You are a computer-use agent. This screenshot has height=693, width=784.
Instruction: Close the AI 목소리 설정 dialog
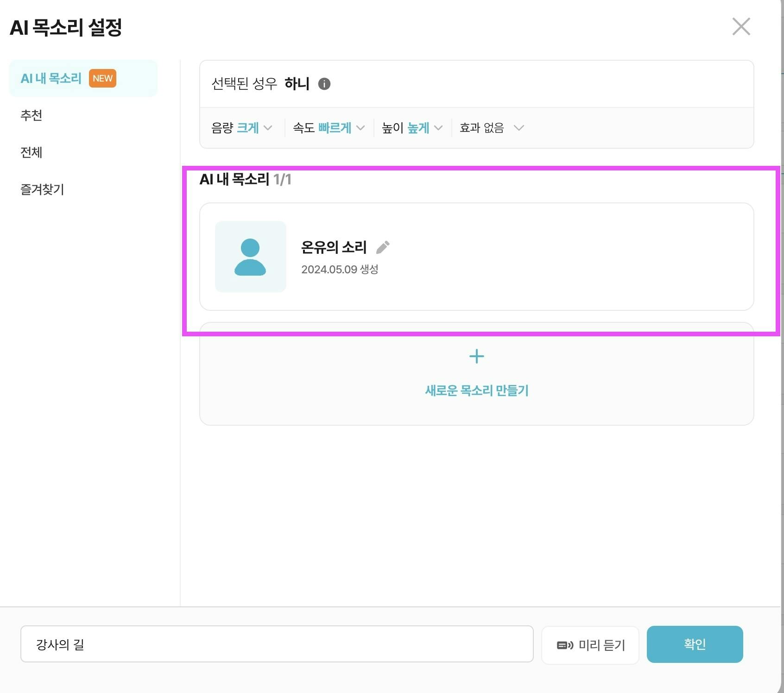pyautogui.click(x=741, y=27)
